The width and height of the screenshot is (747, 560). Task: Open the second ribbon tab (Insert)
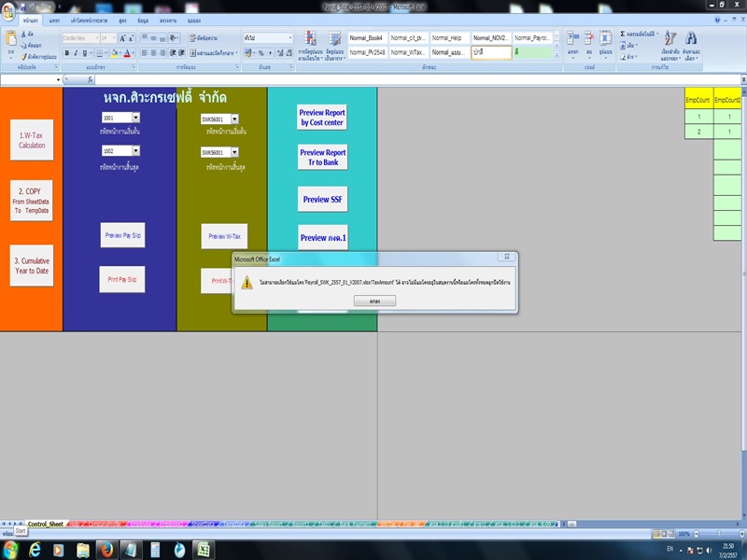(54, 20)
